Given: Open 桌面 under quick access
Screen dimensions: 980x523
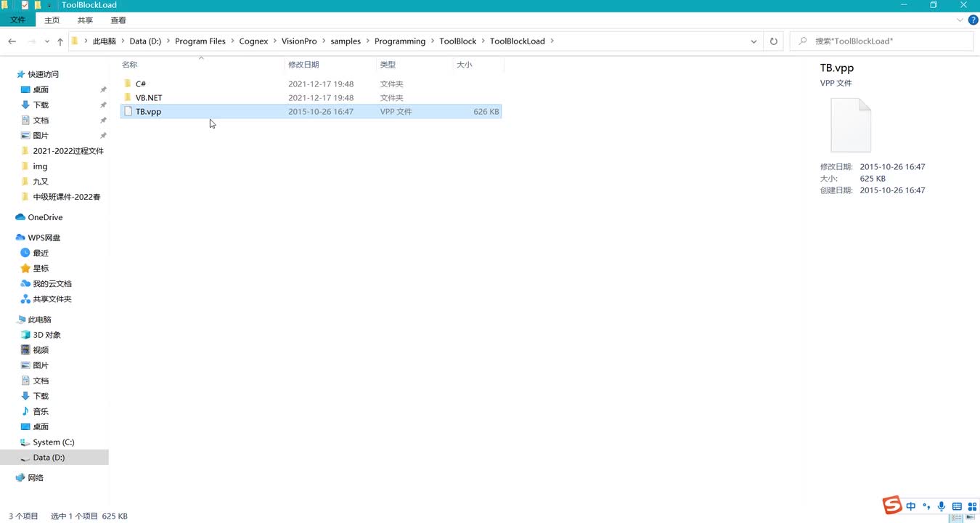Looking at the screenshot, I should coord(41,89).
